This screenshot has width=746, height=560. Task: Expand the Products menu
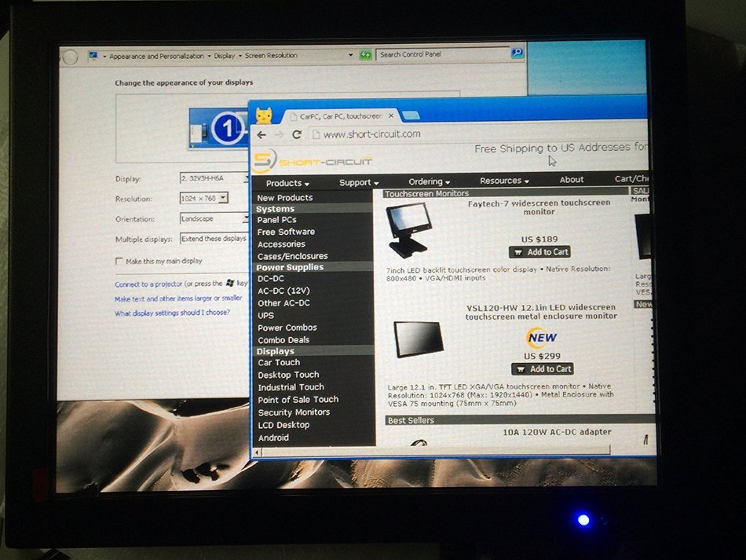pos(287,183)
